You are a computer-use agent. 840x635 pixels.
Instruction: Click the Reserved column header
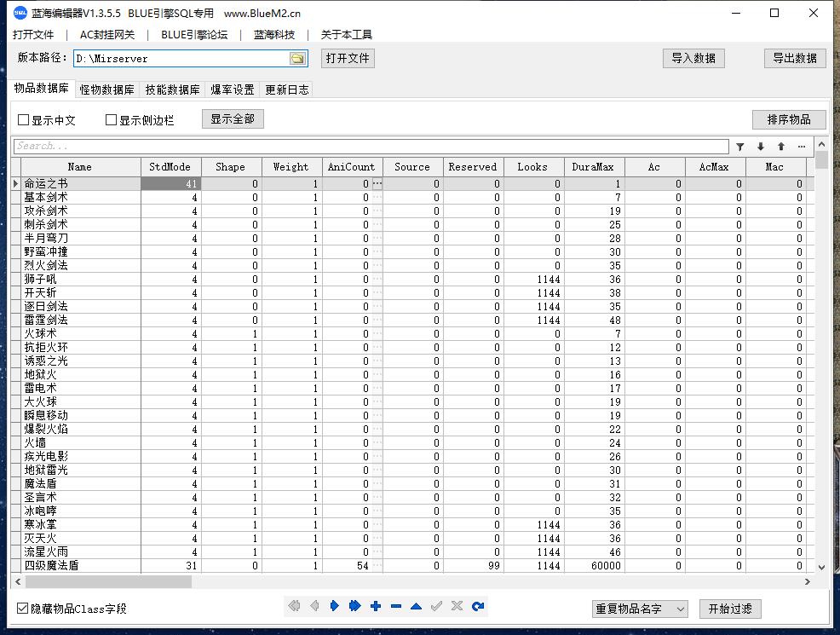coord(473,167)
